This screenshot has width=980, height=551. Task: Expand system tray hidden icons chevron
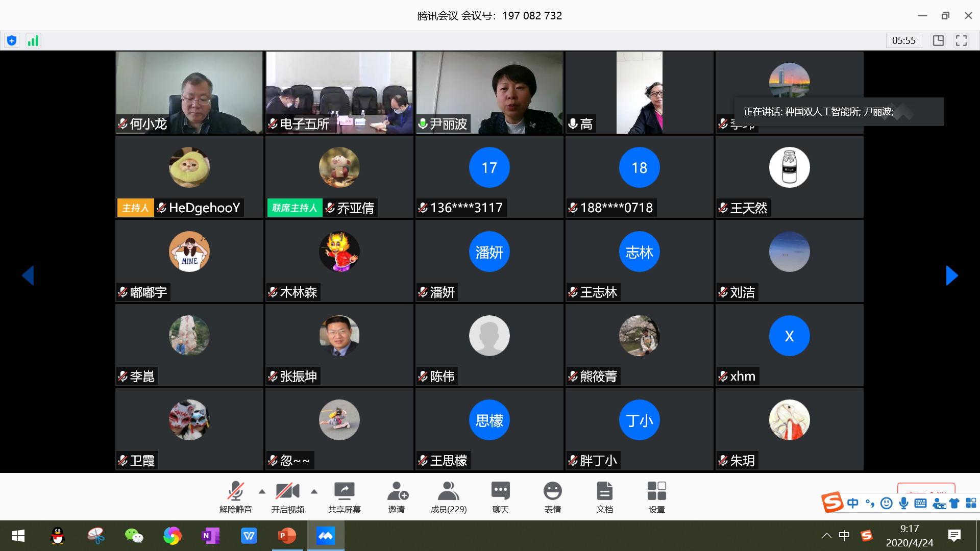826,535
